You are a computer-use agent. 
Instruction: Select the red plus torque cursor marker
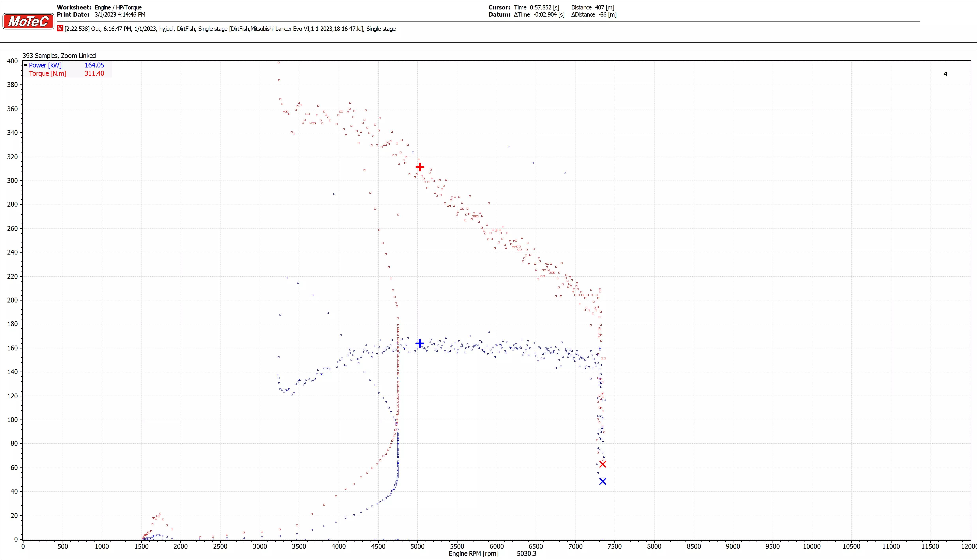pyautogui.click(x=420, y=167)
